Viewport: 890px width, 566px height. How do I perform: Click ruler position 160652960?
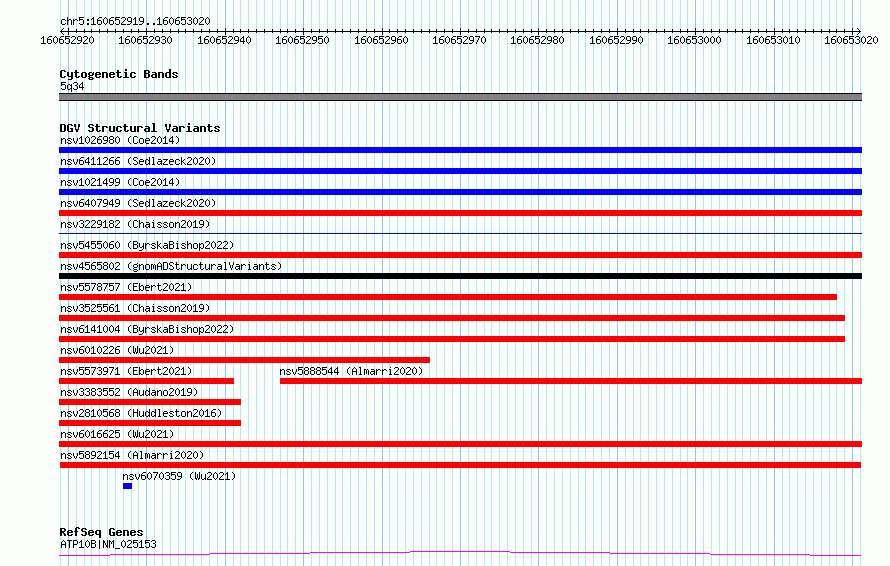click(381, 40)
